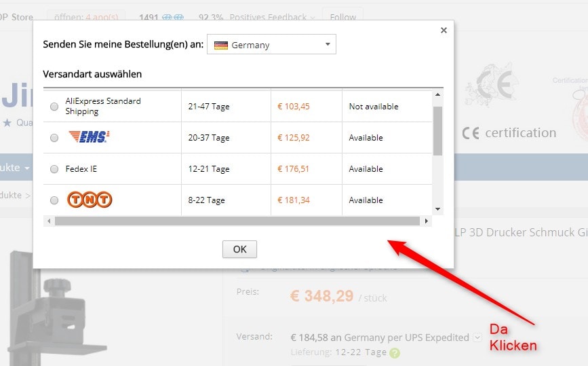Click the horizontal scrollbar right arrow

(427, 221)
